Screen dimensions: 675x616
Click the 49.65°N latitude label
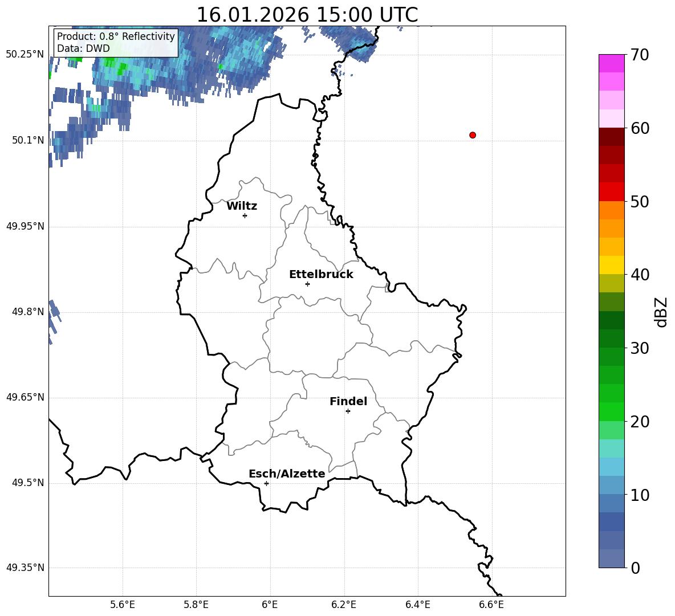coord(25,397)
